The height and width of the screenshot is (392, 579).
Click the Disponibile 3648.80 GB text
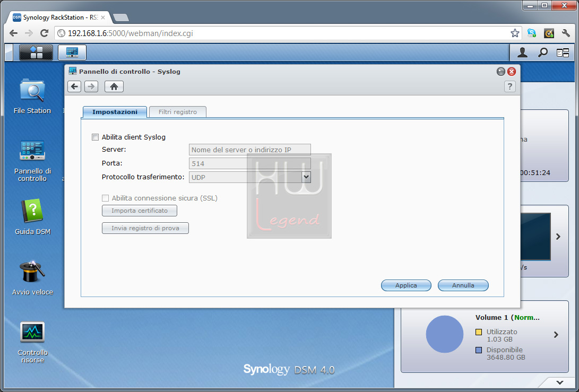[x=506, y=354]
